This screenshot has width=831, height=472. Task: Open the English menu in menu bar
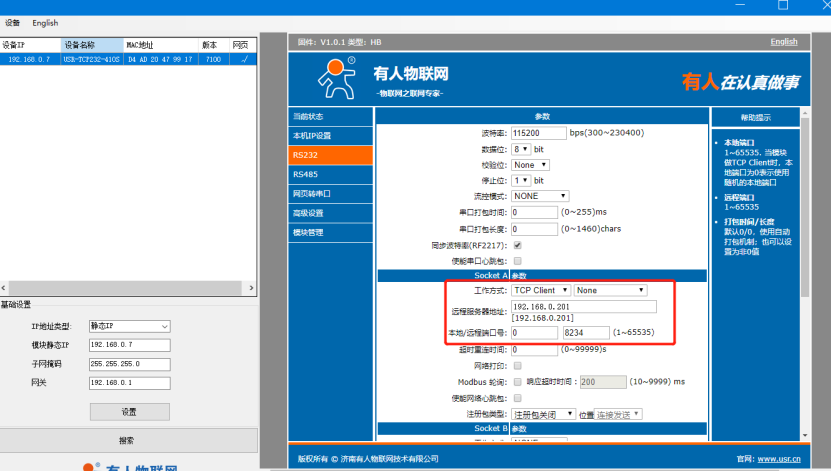click(45, 22)
